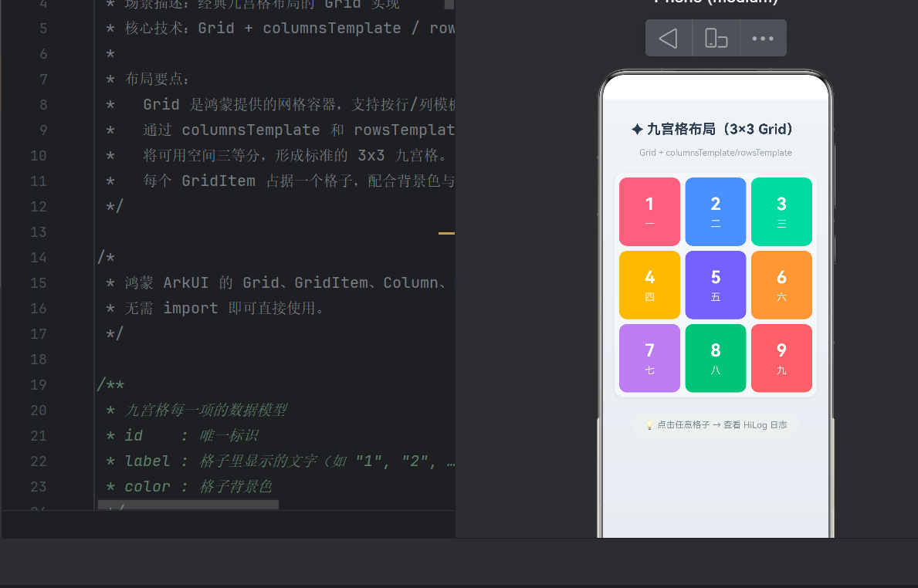The height and width of the screenshot is (588, 918).
Task: Open the three-dot more options menu
Action: tap(763, 39)
